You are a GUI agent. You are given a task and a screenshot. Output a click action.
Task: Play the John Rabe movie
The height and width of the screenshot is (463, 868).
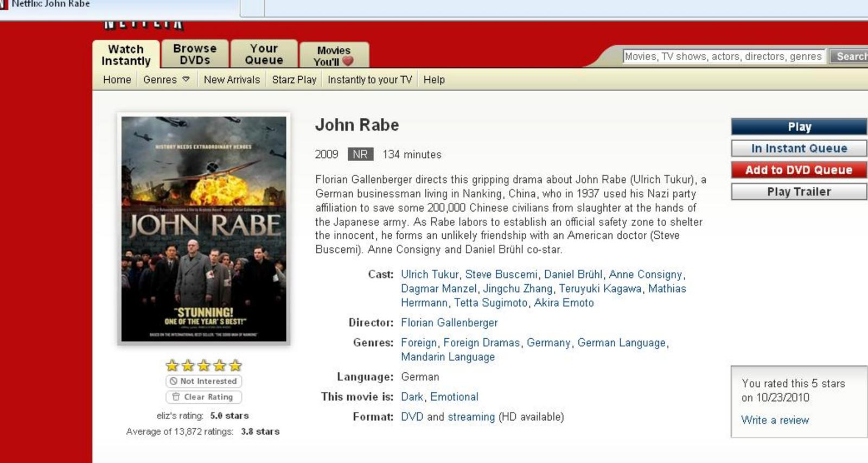pyautogui.click(x=799, y=126)
